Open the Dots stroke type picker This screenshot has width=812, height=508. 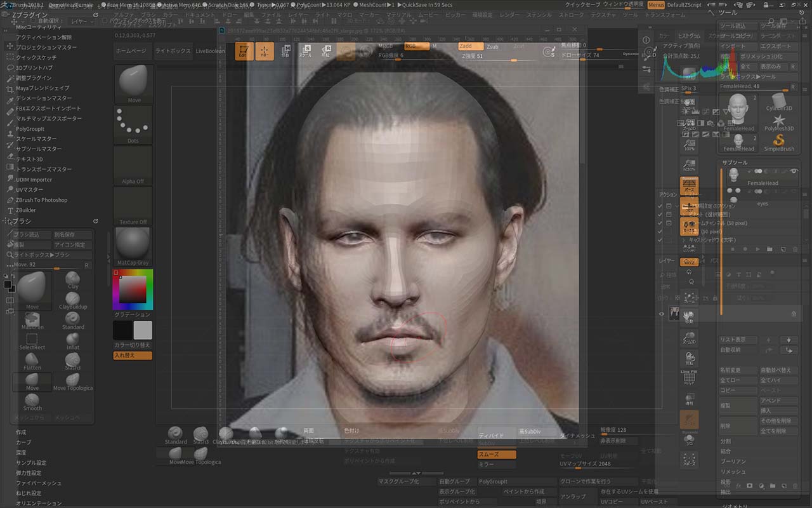pyautogui.click(x=133, y=125)
